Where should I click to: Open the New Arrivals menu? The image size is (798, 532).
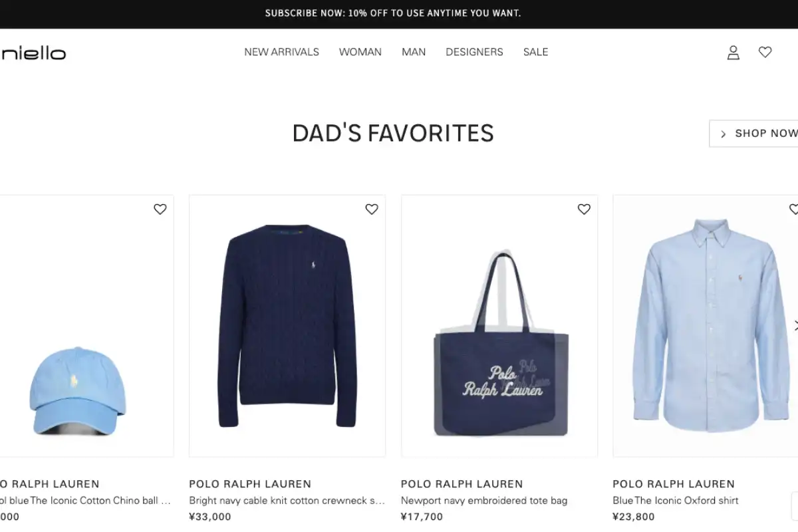(x=281, y=52)
